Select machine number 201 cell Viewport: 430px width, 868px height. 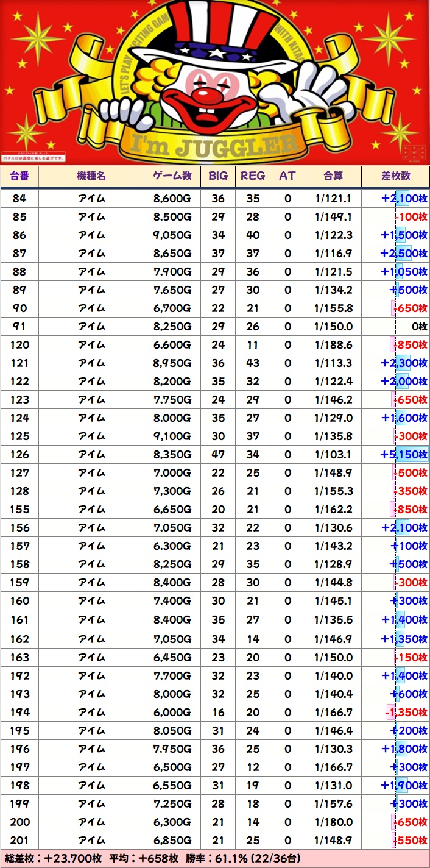[x=19, y=840]
